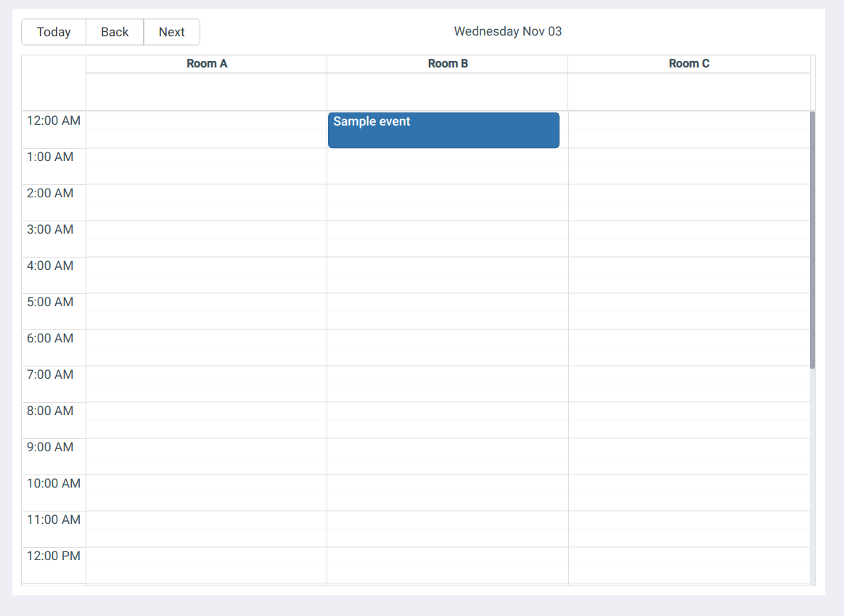Click the 9:00 AM time label
Viewport: 844px width, 616px height.
[x=50, y=447]
